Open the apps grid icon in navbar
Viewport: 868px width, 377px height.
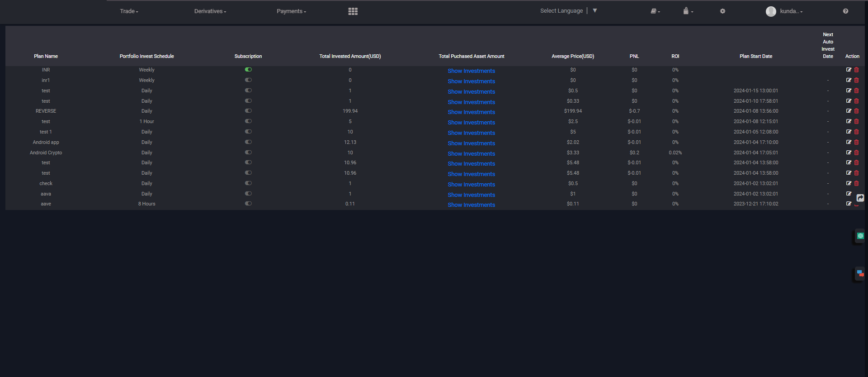pos(353,11)
